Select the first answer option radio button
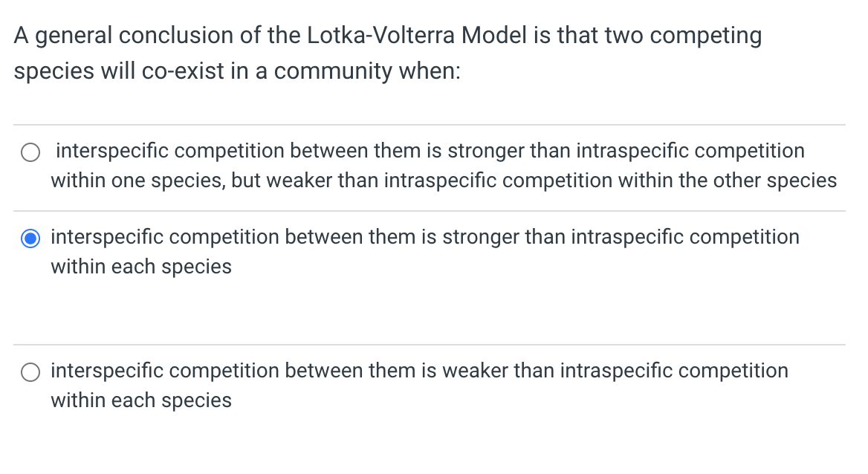The width and height of the screenshot is (868, 474). click(x=30, y=152)
